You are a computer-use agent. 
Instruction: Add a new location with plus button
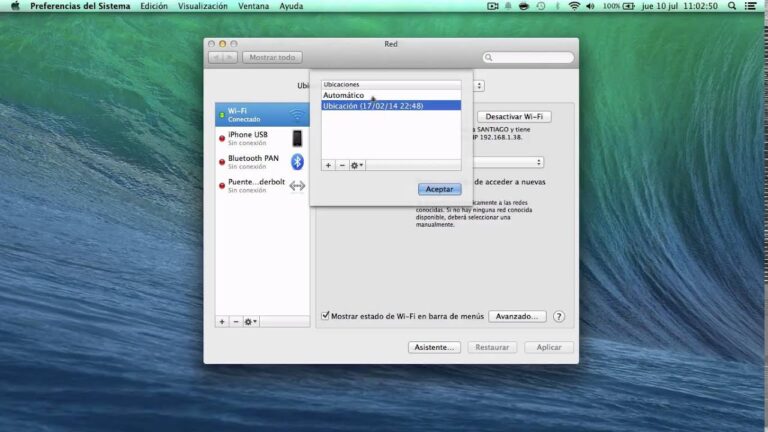pos(328,165)
